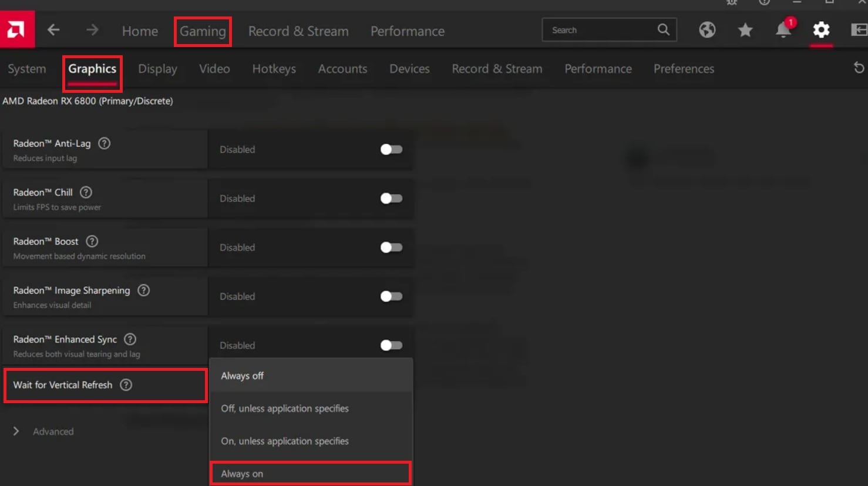868x486 pixels.
Task: Click the AMD logo icon
Action: click(16, 29)
